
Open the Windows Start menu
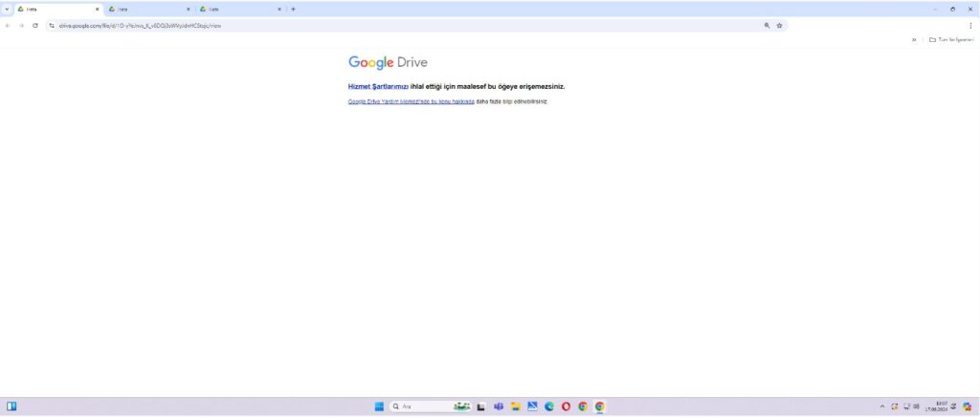(x=379, y=406)
